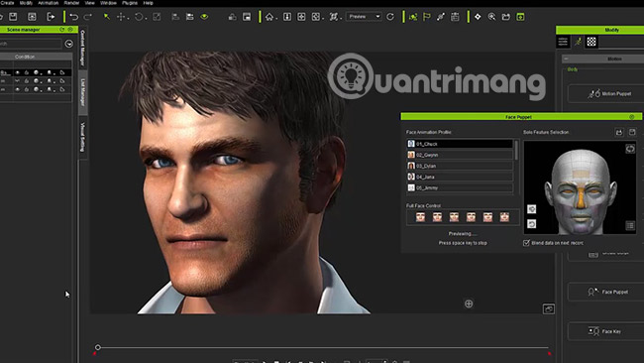Choose the Scale object tool
The height and width of the screenshot is (363, 644).
[x=157, y=17]
